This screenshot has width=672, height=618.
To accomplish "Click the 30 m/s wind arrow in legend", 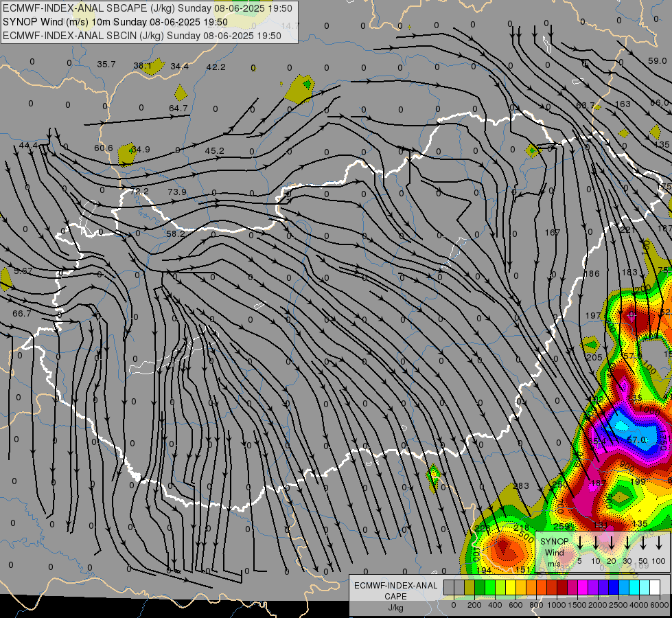I will point(627,543).
